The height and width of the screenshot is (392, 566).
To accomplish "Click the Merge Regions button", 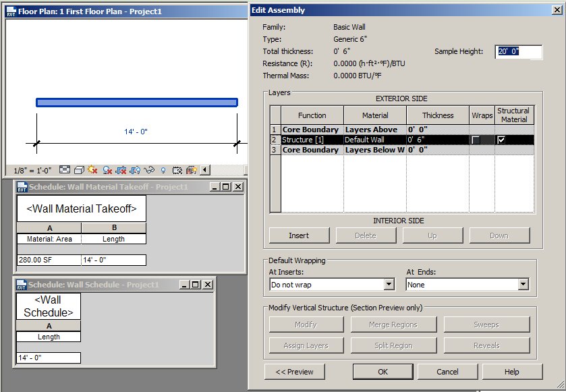I will [x=393, y=325].
